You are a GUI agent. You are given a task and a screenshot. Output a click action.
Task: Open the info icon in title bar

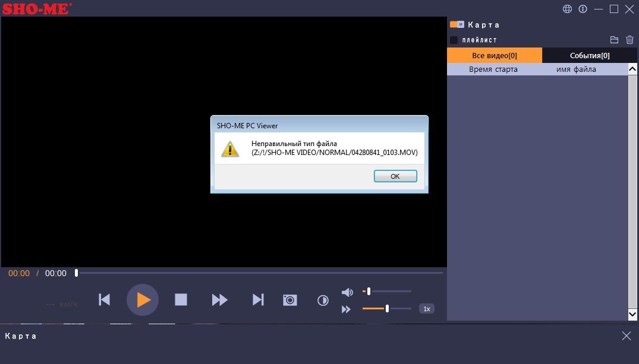point(583,9)
